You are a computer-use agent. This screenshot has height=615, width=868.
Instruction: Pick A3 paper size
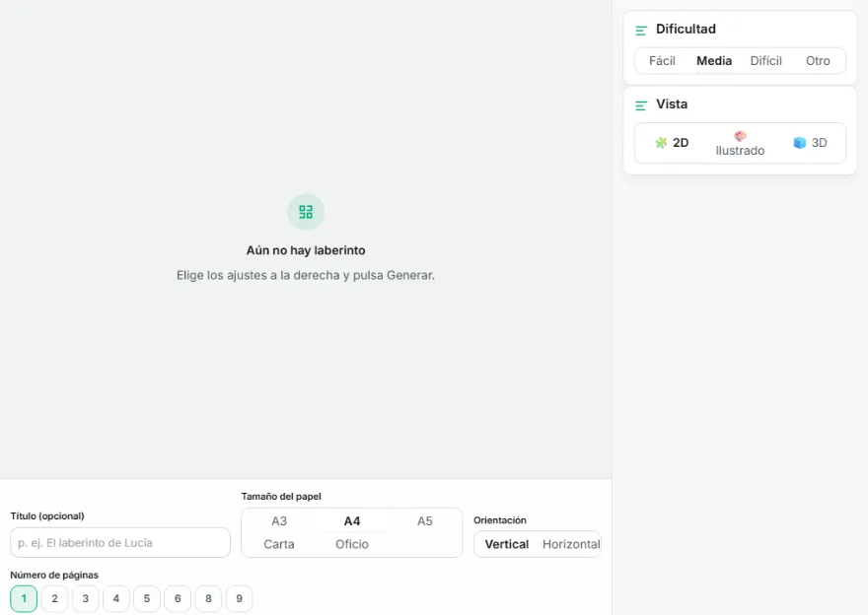coord(279,521)
